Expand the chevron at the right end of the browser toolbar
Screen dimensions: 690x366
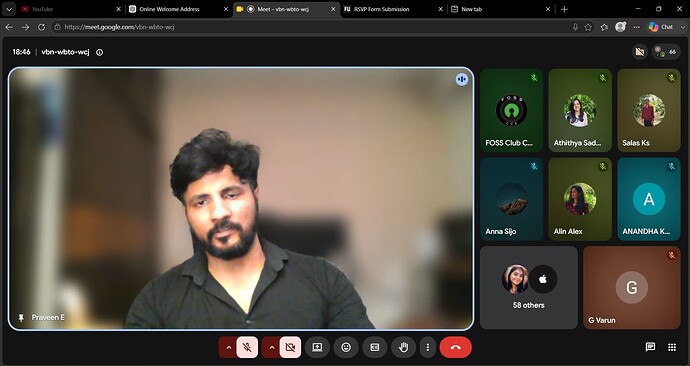(x=683, y=27)
